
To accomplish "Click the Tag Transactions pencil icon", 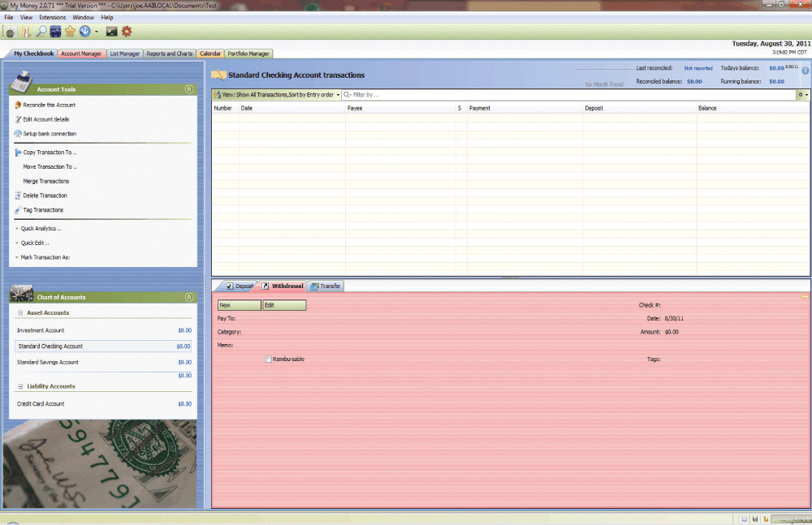I will coord(18,210).
